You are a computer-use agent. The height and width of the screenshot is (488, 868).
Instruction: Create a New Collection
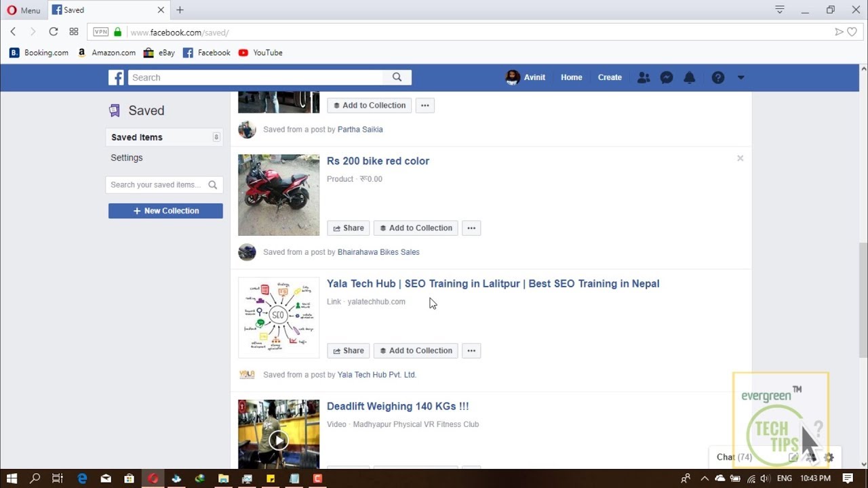point(165,211)
